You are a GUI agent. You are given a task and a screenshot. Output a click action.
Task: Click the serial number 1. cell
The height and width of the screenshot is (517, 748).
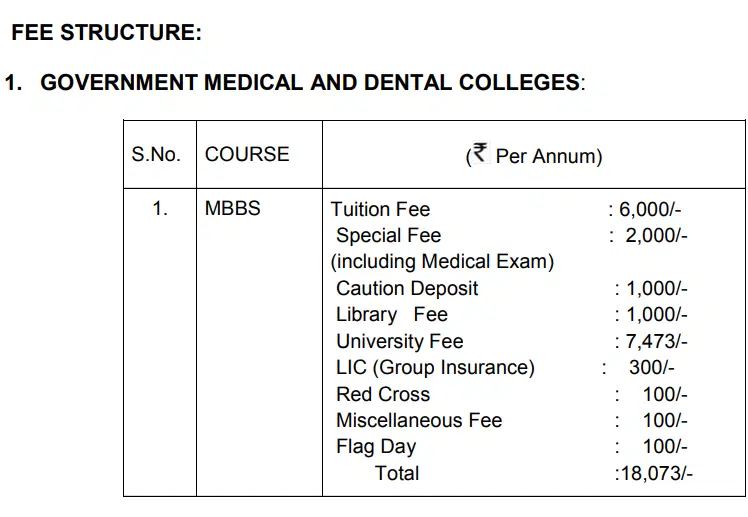tap(160, 209)
